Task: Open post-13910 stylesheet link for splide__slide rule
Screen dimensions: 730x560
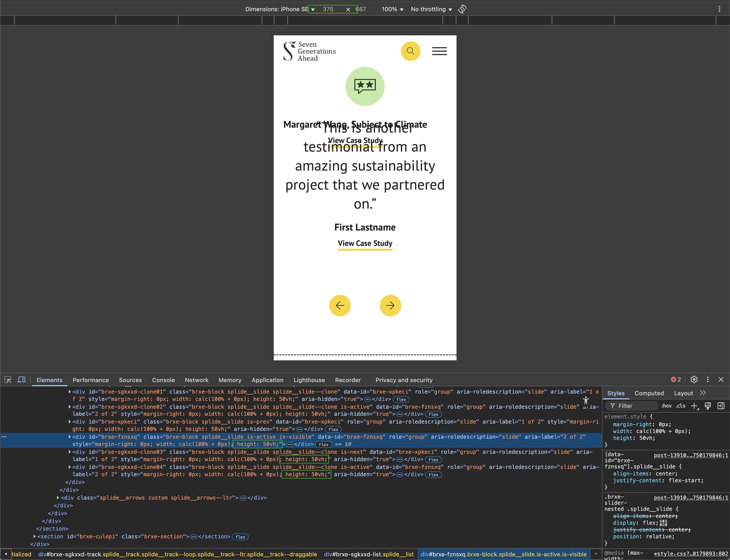Action: click(691, 455)
